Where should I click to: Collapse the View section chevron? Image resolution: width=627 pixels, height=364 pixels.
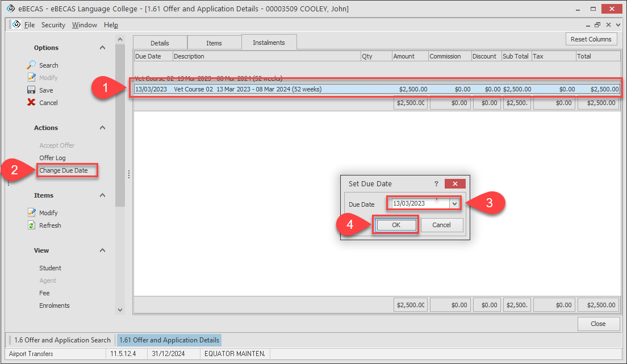[103, 250]
